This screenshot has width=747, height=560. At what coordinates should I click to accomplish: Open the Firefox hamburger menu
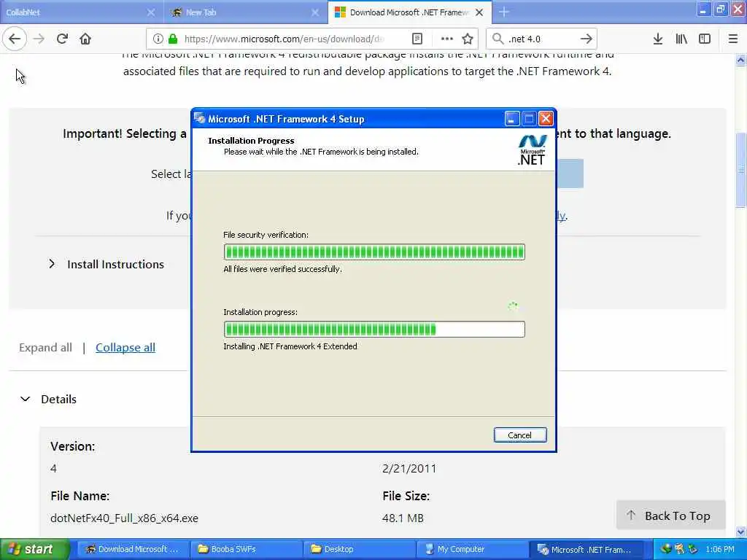732,39
